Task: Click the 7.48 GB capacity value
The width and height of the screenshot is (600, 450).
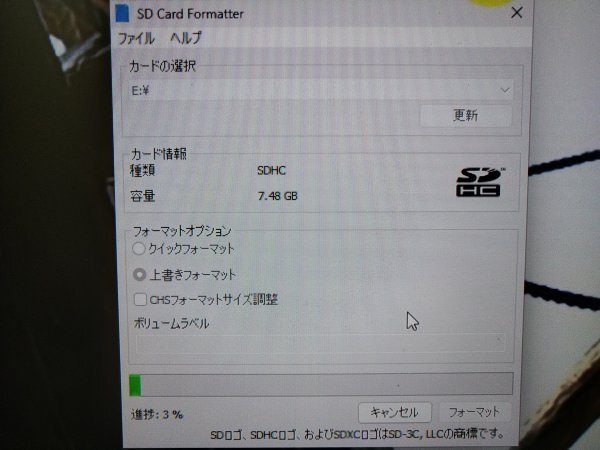Action: 277,196
